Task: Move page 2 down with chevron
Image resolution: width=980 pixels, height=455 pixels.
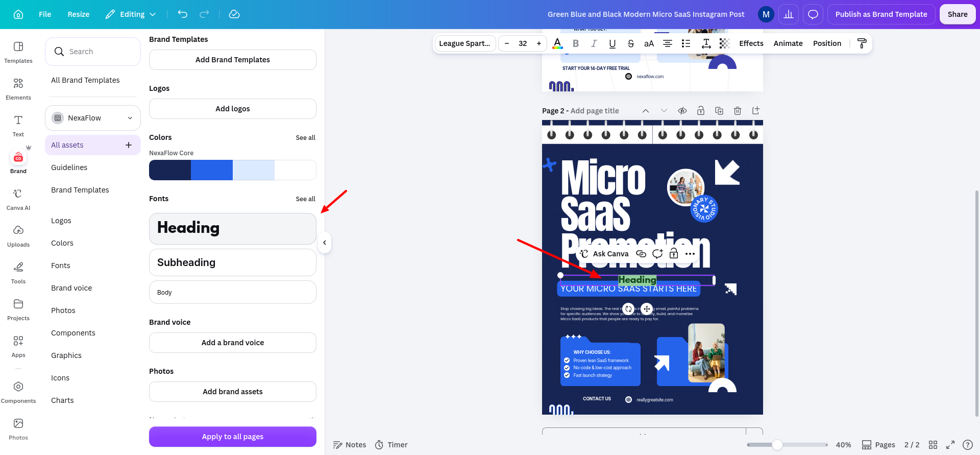Action: (664, 111)
